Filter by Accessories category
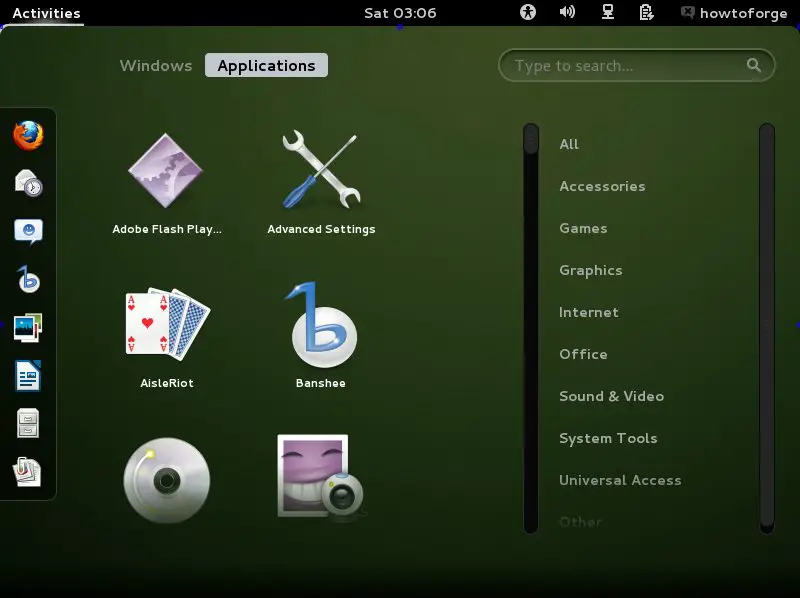800x598 pixels. tap(602, 186)
